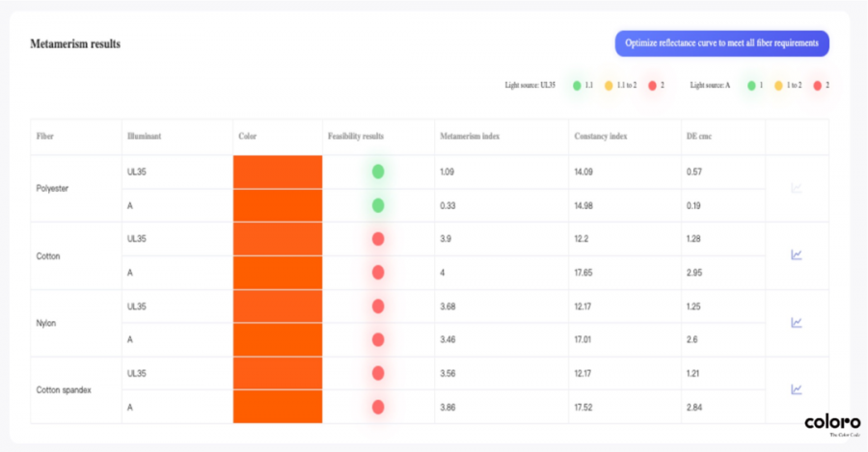Click green legend dot for UL35 1.1
Image resolution: width=868 pixels, height=452 pixels.
coord(577,85)
